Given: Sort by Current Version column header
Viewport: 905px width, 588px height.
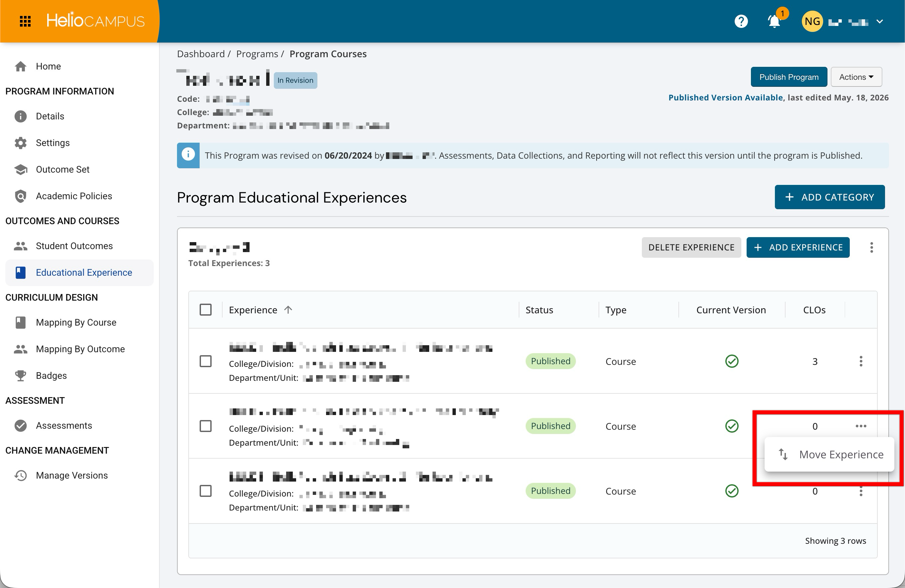Looking at the screenshot, I should [731, 310].
